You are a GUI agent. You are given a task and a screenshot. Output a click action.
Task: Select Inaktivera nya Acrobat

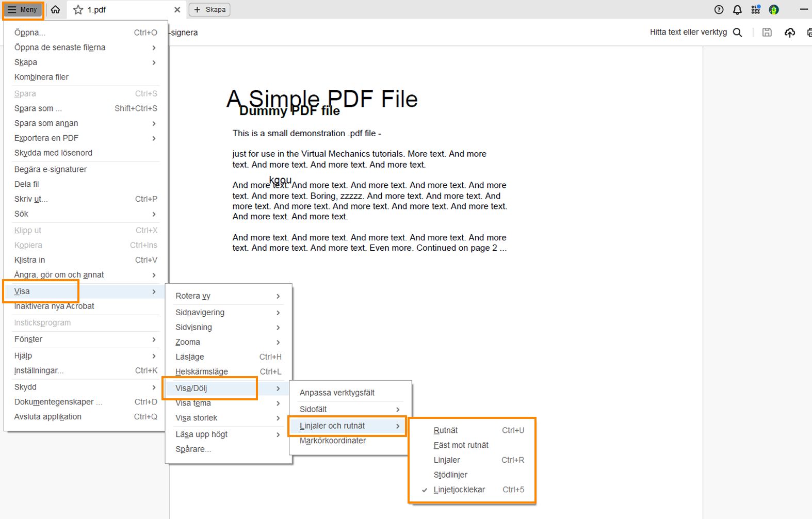[86, 306]
